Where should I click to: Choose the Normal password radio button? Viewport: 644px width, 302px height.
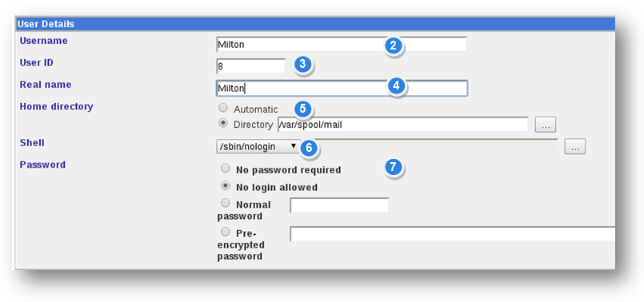coord(225,203)
